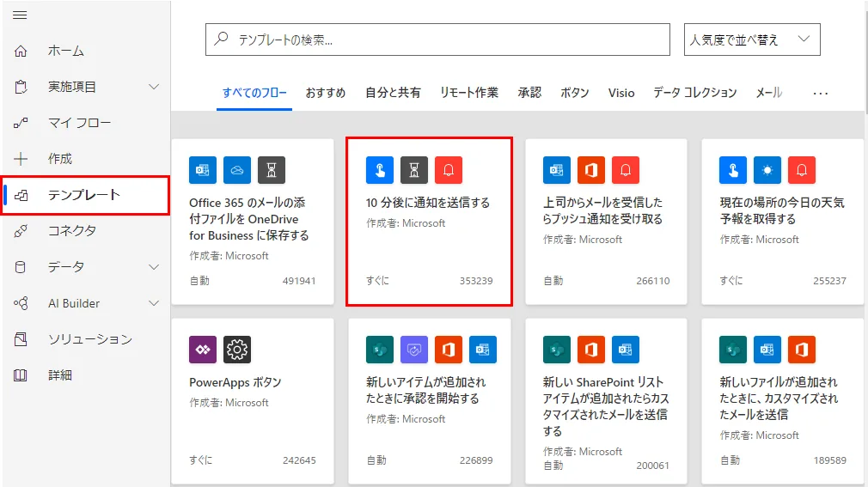The height and width of the screenshot is (487, 868).
Task: Click the データ database icon
Action: tap(20, 267)
